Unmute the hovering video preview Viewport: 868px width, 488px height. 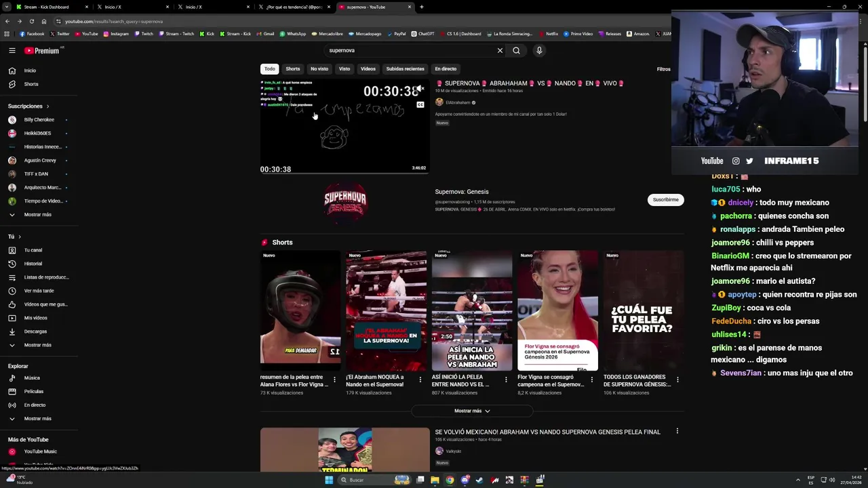pos(420,89)
